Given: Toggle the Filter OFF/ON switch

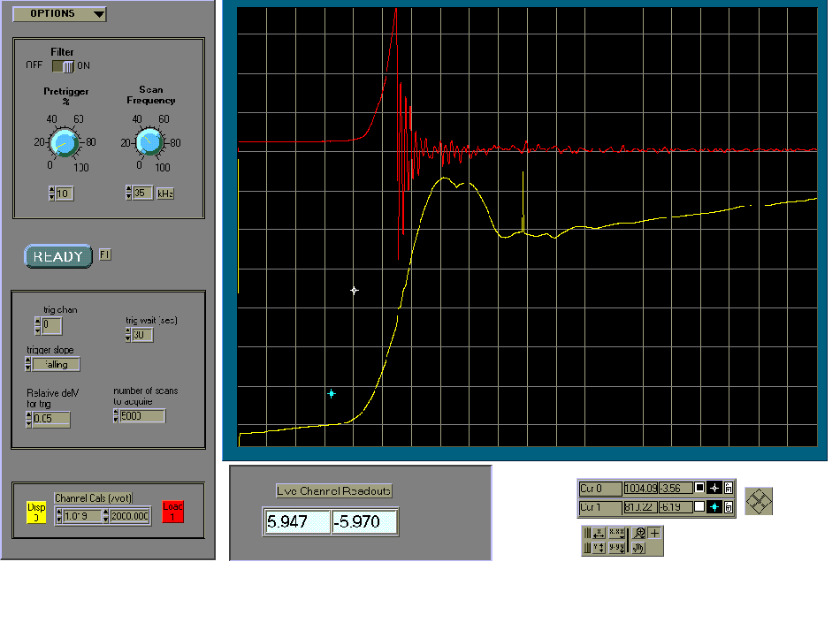Looking at the screenshot, I should pos(63,65).
